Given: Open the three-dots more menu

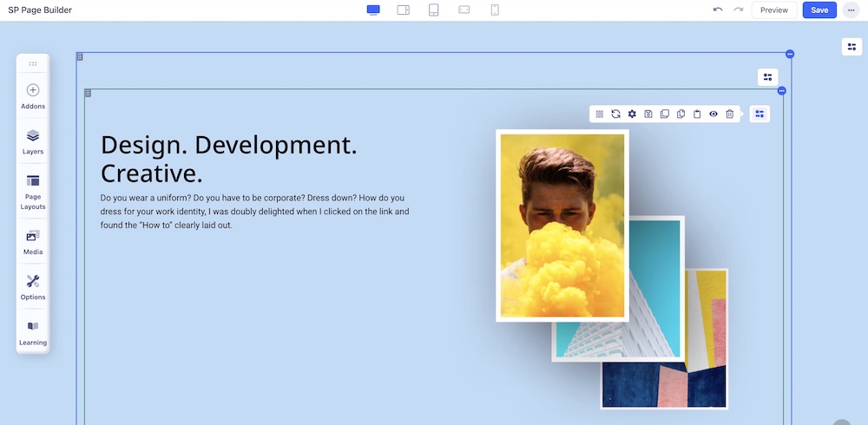Looking at the screenshot, I should click(x=850, y=10).
